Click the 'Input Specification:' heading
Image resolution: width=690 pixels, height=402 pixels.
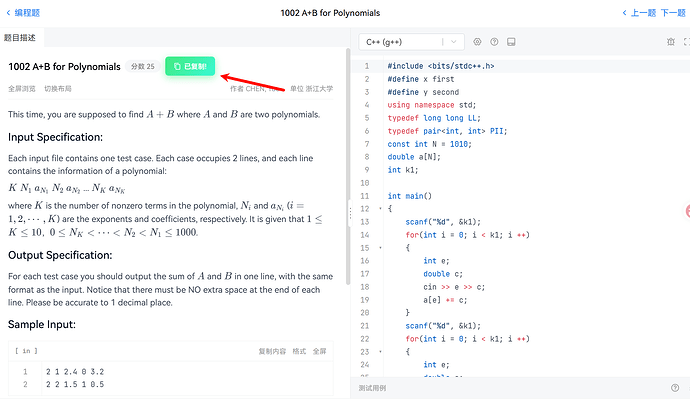pos(55,137)
